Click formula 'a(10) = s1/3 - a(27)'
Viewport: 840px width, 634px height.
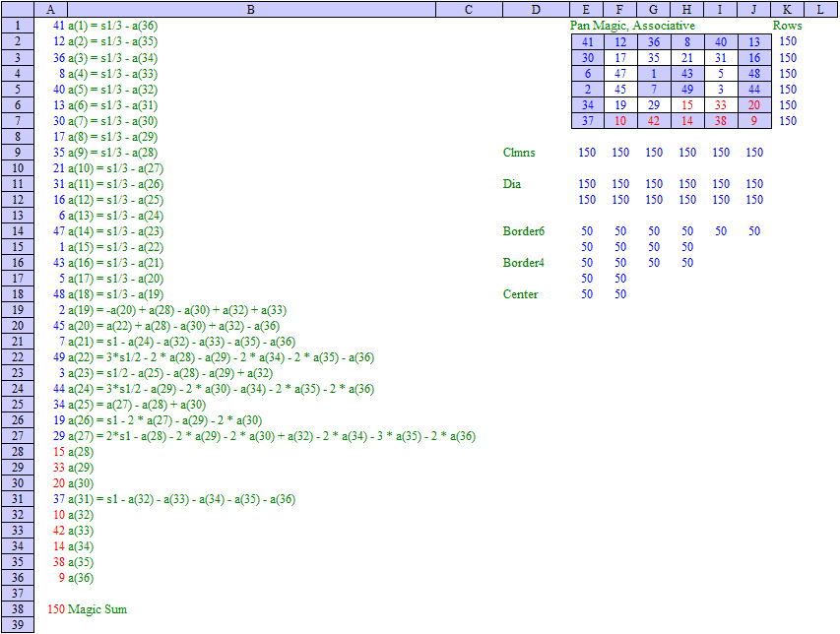click(116, 168)
